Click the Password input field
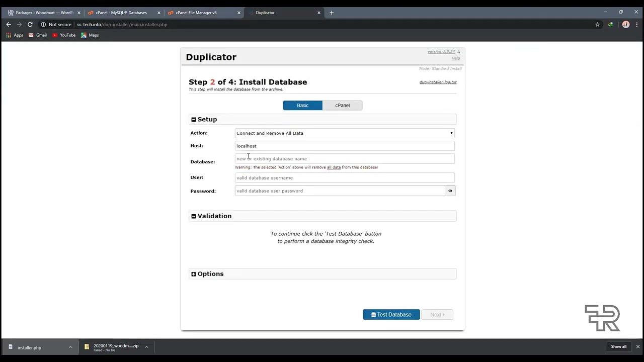The height and width of the screenshot is (362, 644). 340,191
